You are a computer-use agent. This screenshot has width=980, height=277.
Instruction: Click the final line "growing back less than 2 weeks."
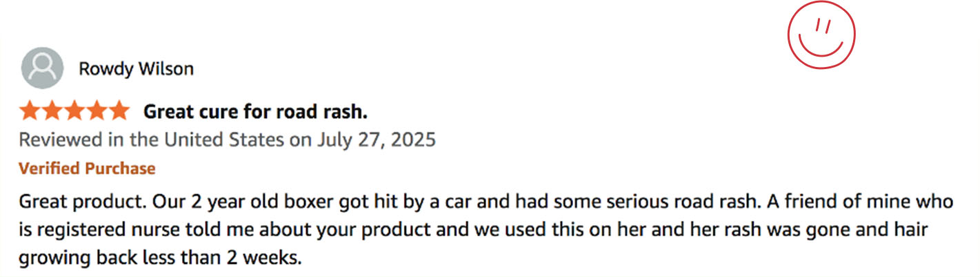pyautogui.click(x=161, y=258)
